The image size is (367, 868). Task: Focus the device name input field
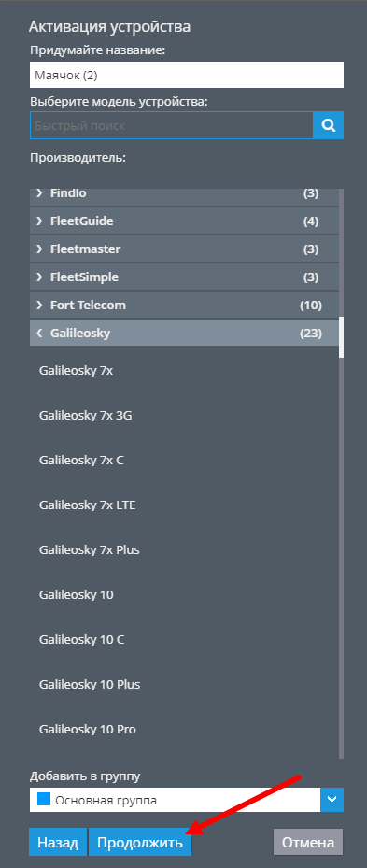pos(187,75)
